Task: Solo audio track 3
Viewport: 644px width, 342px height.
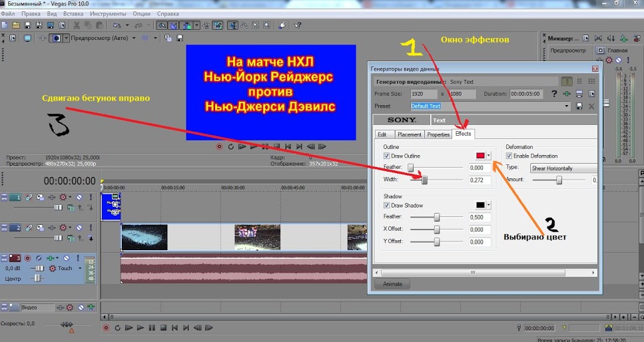Action: point(78,258)
